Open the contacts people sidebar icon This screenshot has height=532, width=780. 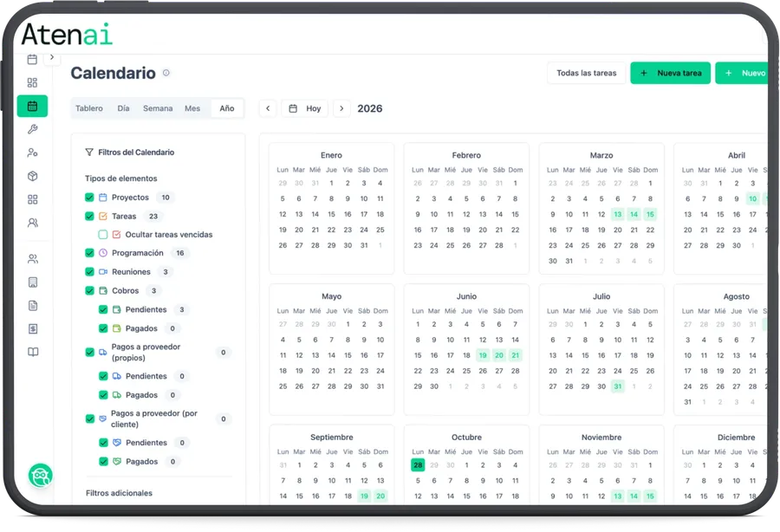[32, 258]
